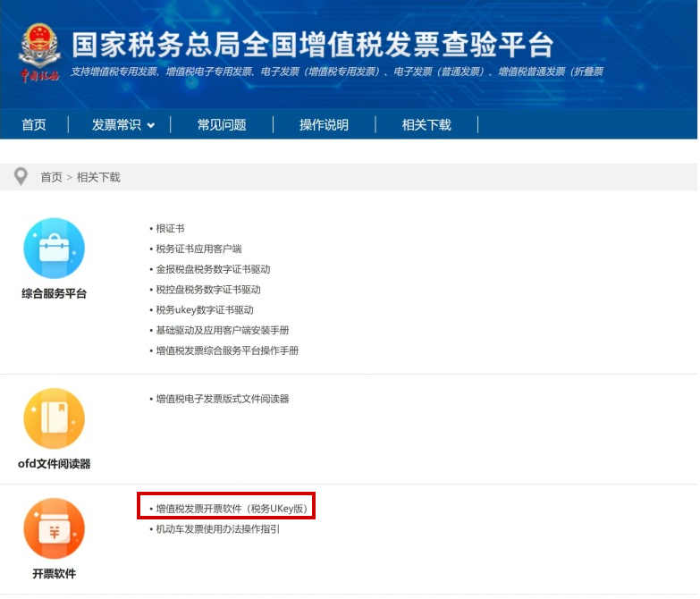Download 税控盘税务数字证书驱动
700x599 pixels.
(x=207, y=290)
